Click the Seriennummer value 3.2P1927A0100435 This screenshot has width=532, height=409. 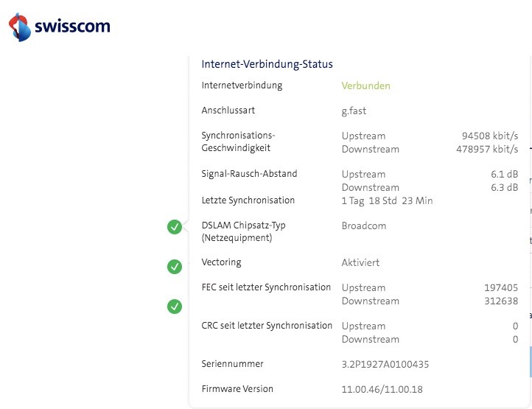pos(385,364)
